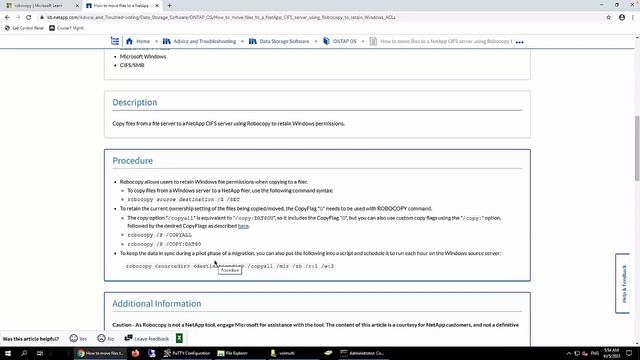Open Administrator Command Prompt taskbar item
Screen dimensions: 640x360
[x=363, y=353]
